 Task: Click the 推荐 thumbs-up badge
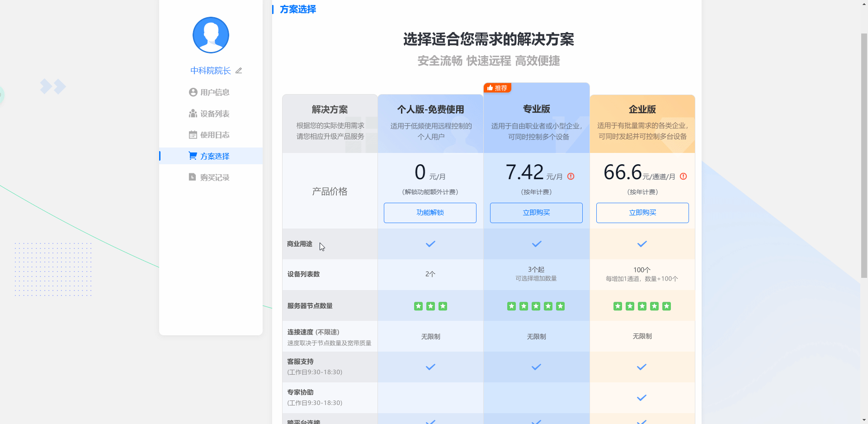point(497,88)
